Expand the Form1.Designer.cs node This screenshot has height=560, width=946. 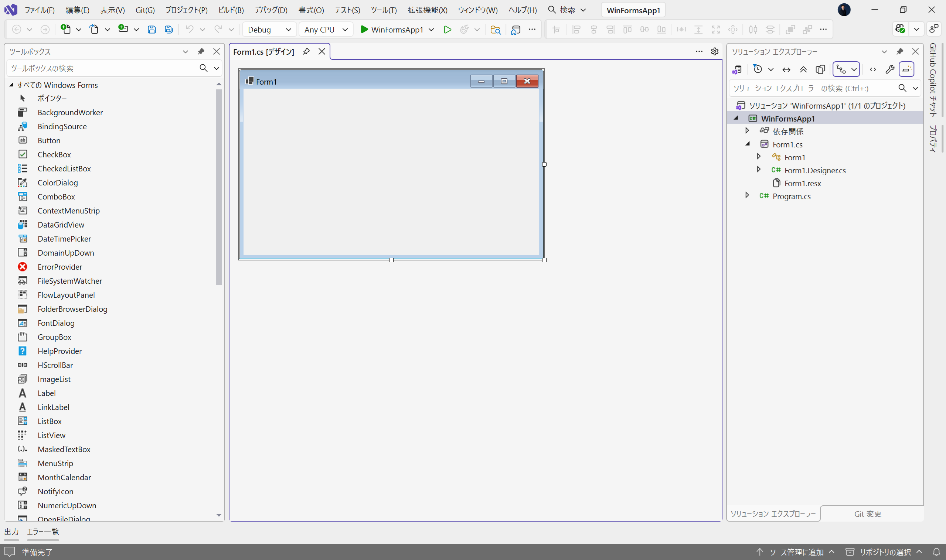(x=758, y=170)
